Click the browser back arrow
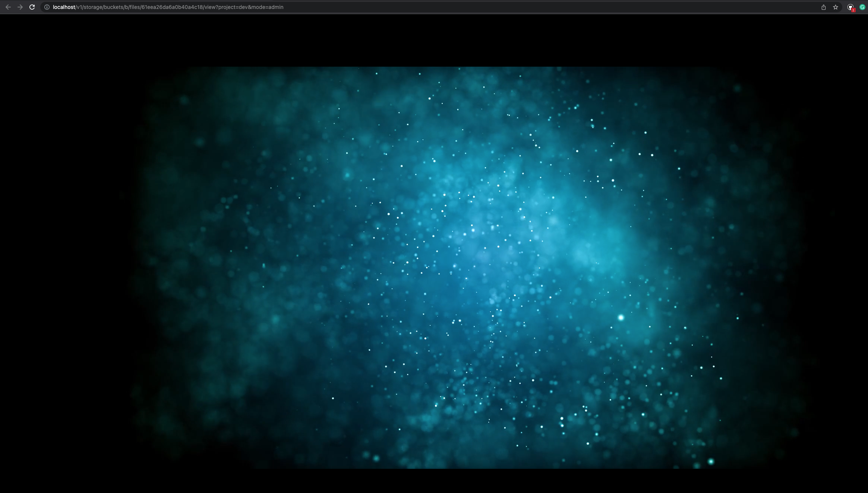This screenshot has width=868, height=493. point(8,7)
